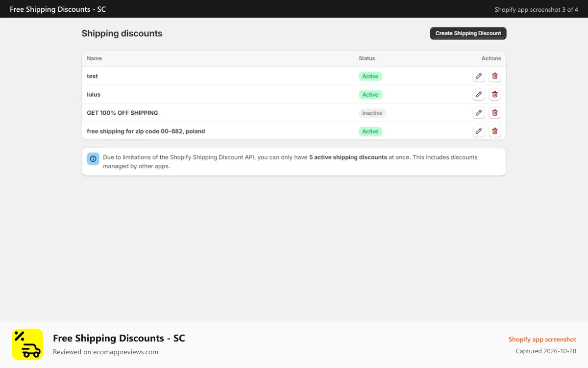Delete the 'lulus' discount via trash icon

(495, 94)
